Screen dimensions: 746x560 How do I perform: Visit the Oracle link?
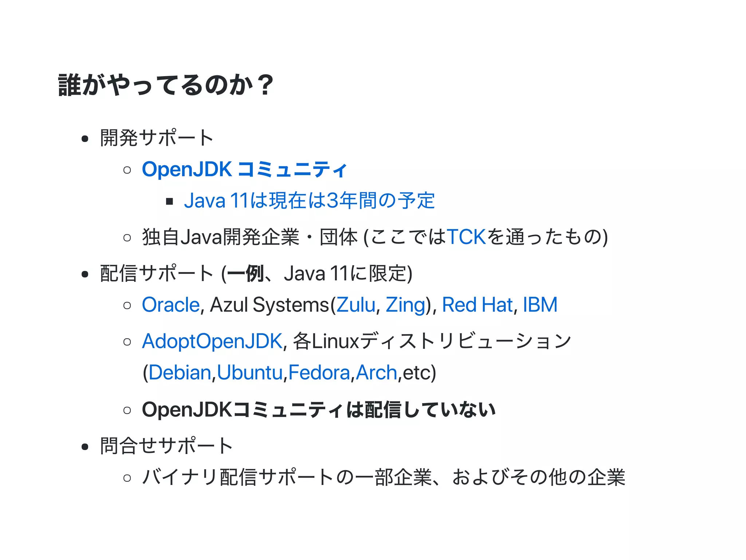click(171, 305)
